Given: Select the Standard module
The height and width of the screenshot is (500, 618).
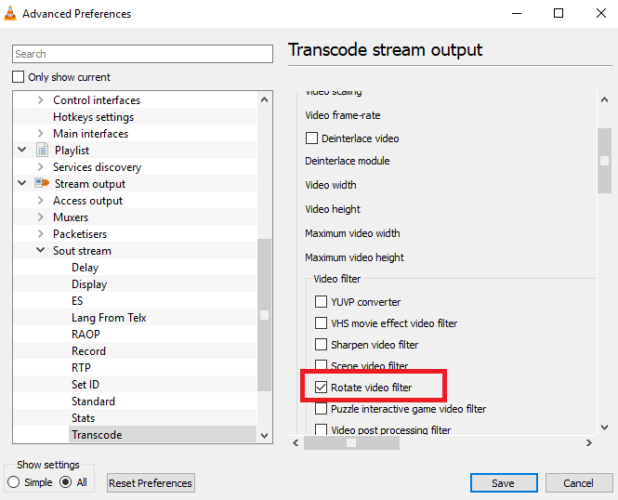Looking at the screenshot, I should (93, 401).
